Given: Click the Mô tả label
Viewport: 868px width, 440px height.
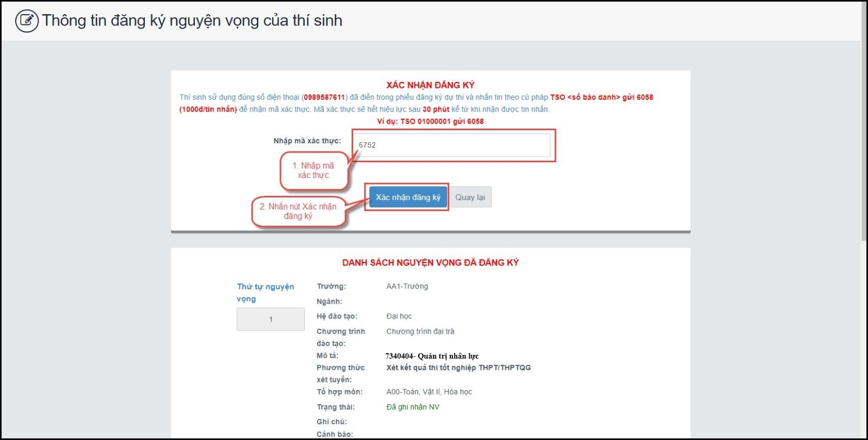Looking at the screenshot, I should pyautogui.click(x=328, y=356).
